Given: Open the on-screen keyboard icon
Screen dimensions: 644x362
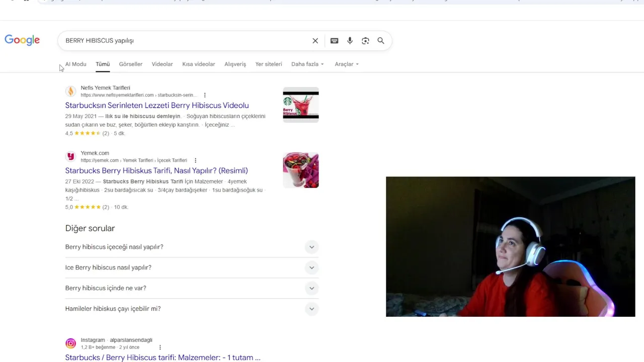Looking at the screenshot, I should 334,41.
